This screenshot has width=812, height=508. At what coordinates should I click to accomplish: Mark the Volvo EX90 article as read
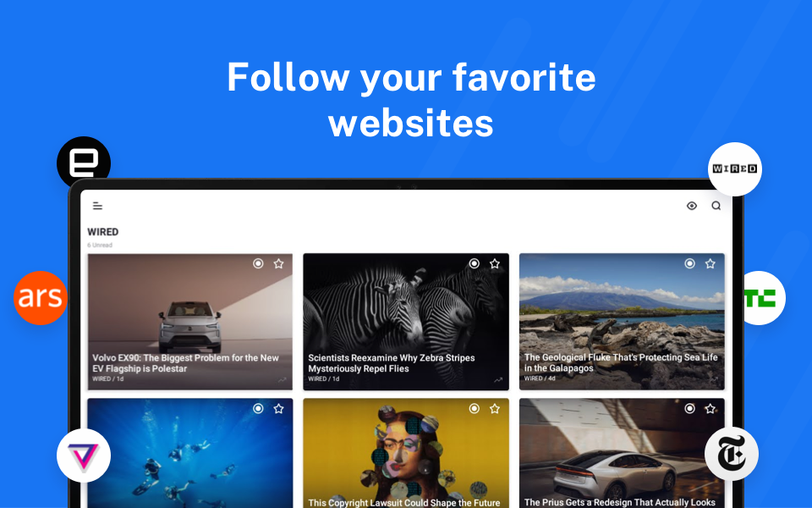[x=258, y=263]
